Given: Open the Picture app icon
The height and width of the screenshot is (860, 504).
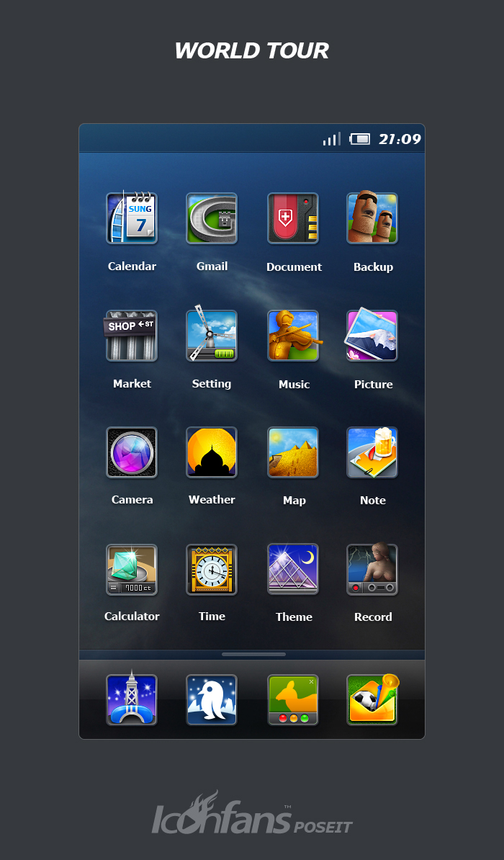Looking at the screenshot, I should click(372, 336).
